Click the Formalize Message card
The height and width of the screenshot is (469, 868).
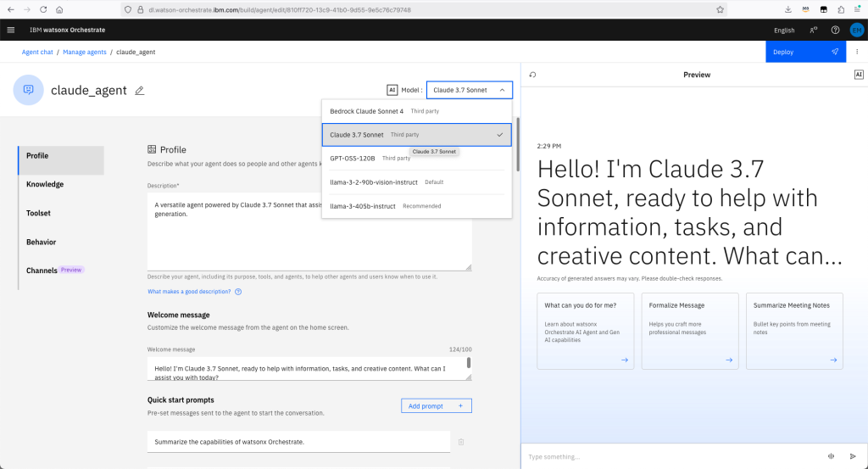coord(690,331)
